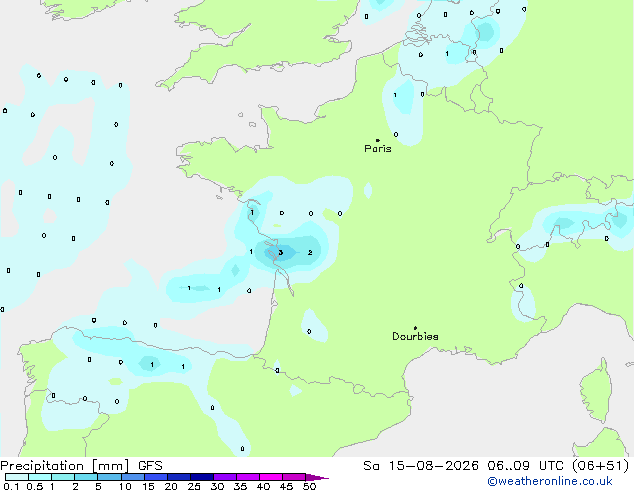Image resolution: width=634 pixels, height=490 pixels.
Task: Click the precipitation value '3' on the map
Action: [x=281, y=253]
